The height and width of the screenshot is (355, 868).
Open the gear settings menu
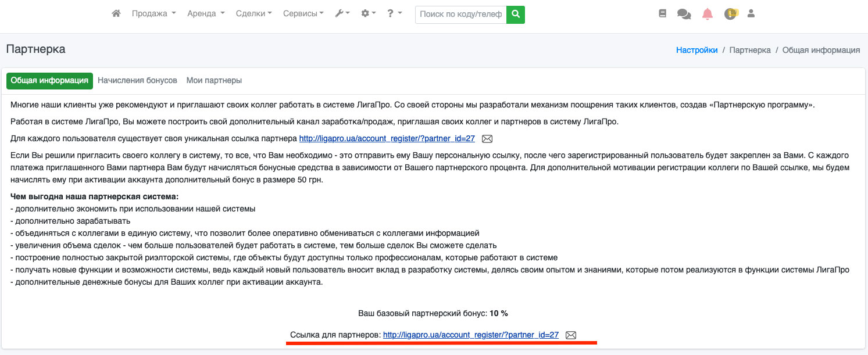pos(369,14)
